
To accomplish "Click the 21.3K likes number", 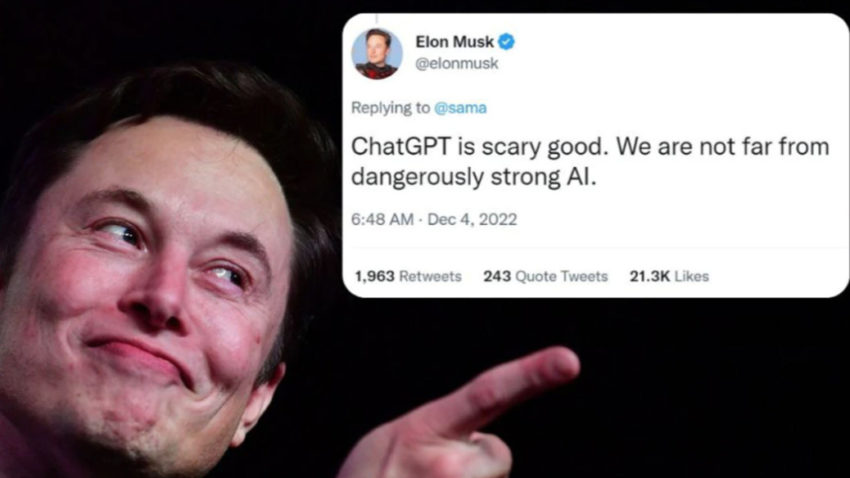I will (x=649, y=276).
